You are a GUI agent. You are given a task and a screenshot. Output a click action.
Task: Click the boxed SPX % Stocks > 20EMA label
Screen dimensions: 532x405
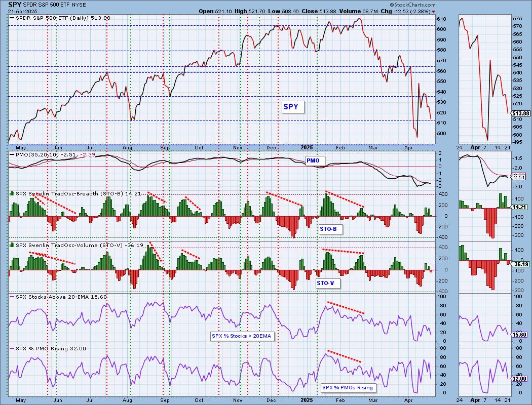[242, 336]
